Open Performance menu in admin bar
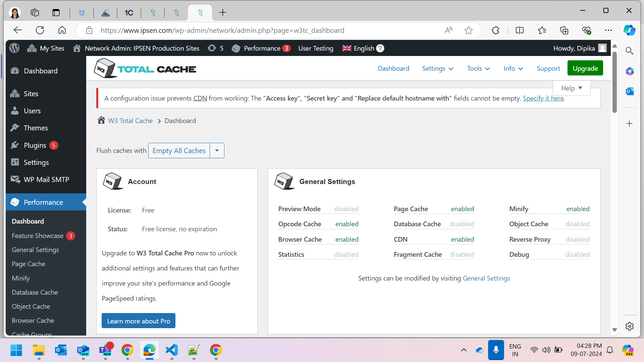Viewport: 644px width, 362px height. pyautogui.click(x=261, y=48)
